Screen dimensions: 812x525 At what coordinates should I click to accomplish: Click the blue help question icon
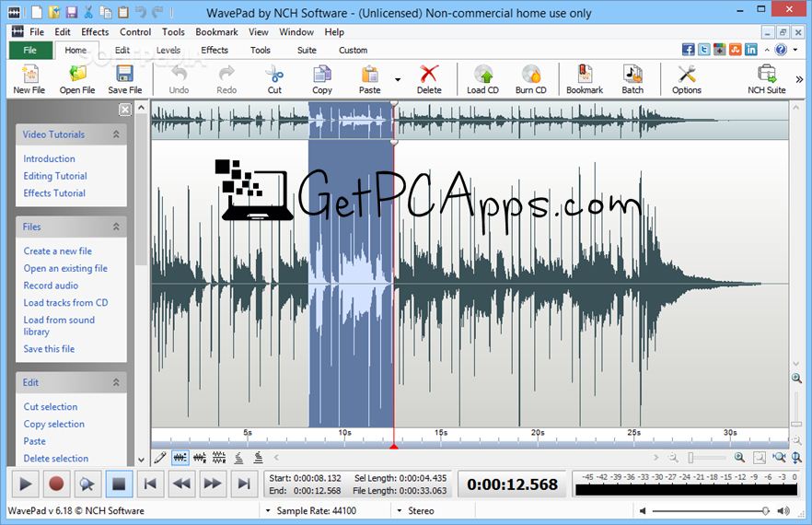coord(781,50)
